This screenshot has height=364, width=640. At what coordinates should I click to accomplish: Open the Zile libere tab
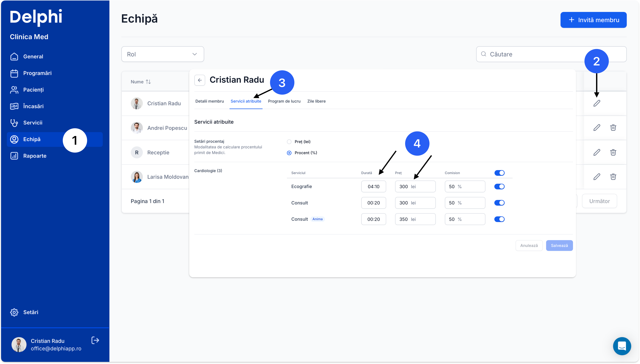pos(316,101)
